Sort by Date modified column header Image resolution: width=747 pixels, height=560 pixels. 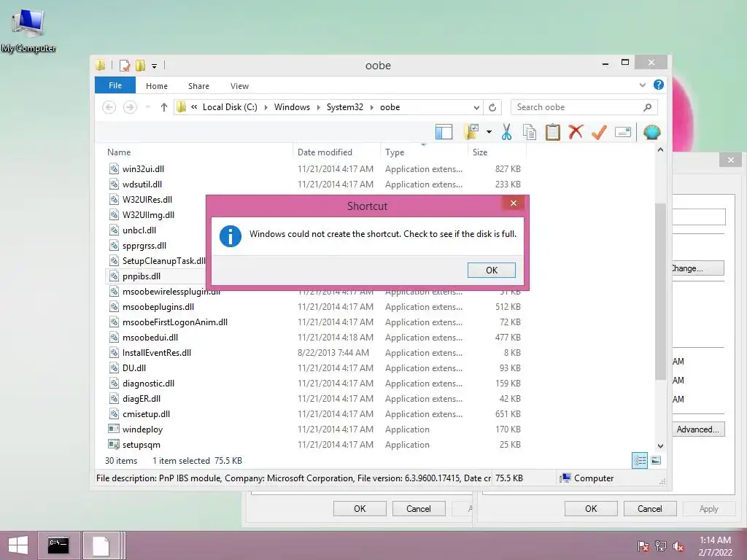tap(325, 152)
